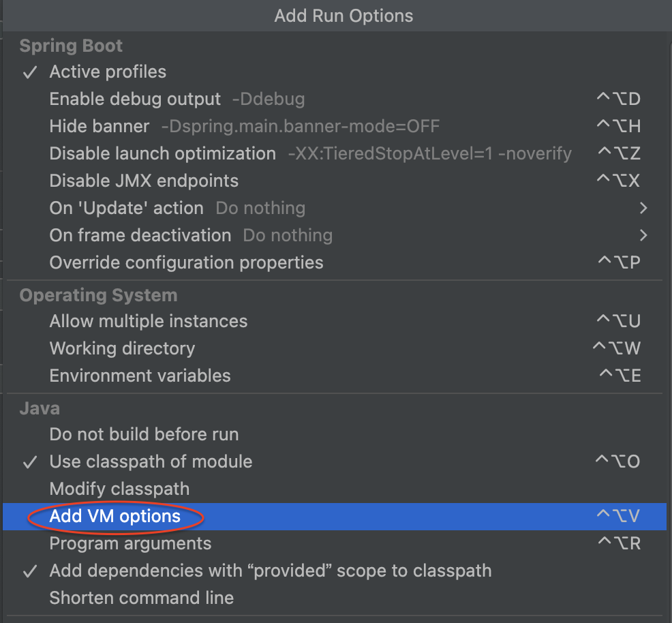Open Override configuration properties

click(x=186, y=262)
